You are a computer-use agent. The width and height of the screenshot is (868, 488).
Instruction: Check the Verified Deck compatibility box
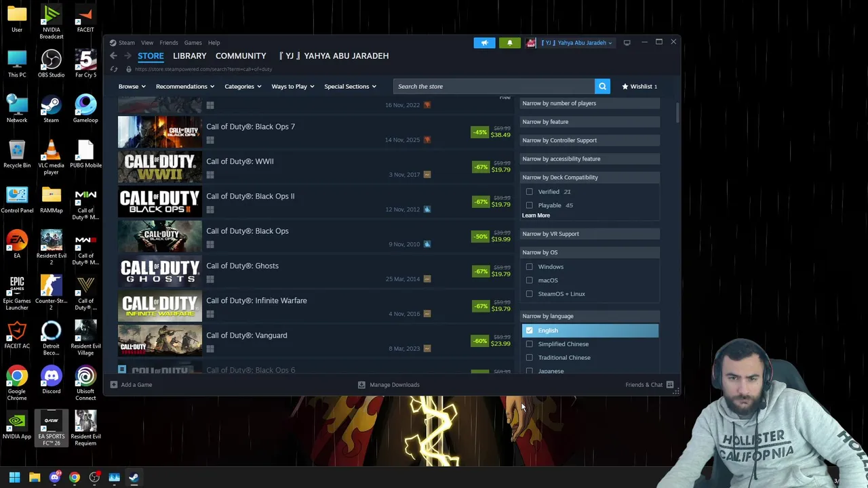point(529,192)
